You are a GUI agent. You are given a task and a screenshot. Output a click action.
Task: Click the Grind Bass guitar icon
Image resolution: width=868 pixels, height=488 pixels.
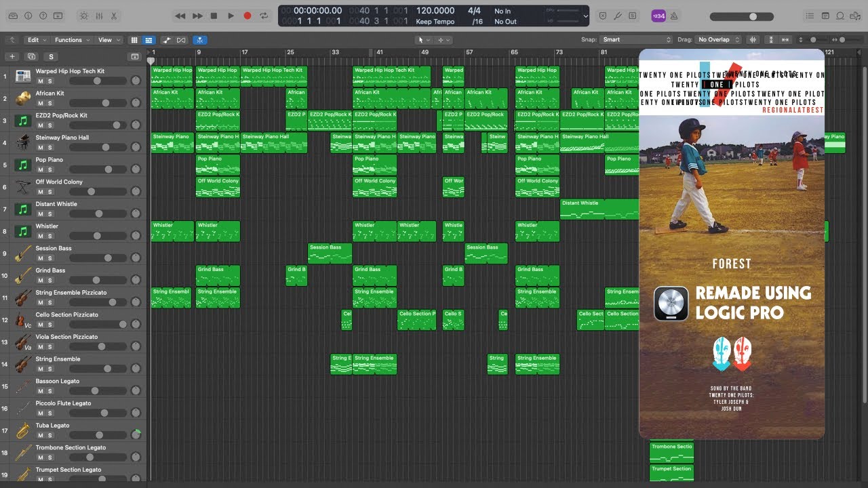23,275
